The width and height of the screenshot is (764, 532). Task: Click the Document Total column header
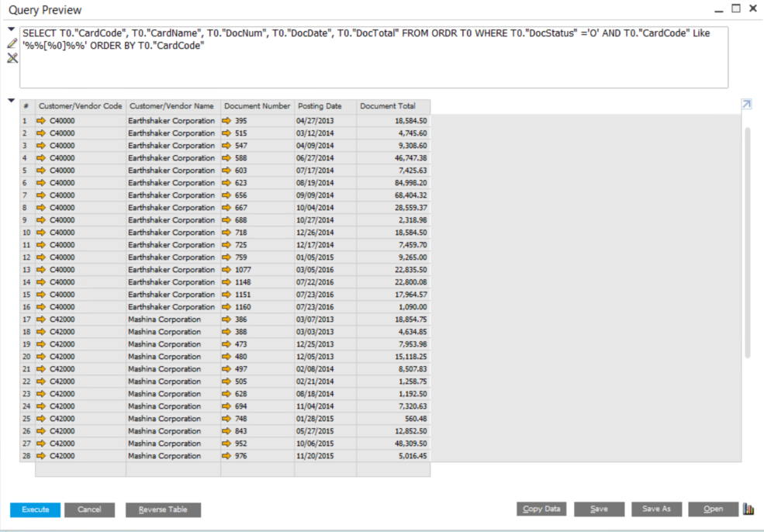[x=393, y=106]
